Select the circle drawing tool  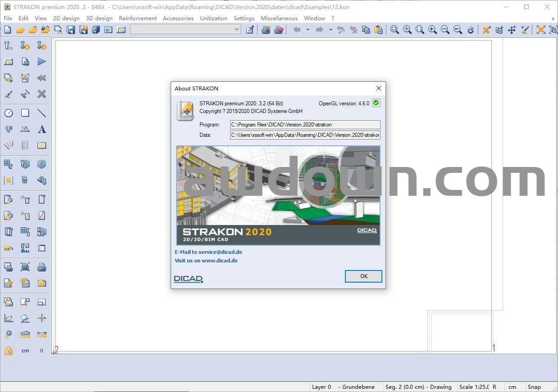(9, 113)
